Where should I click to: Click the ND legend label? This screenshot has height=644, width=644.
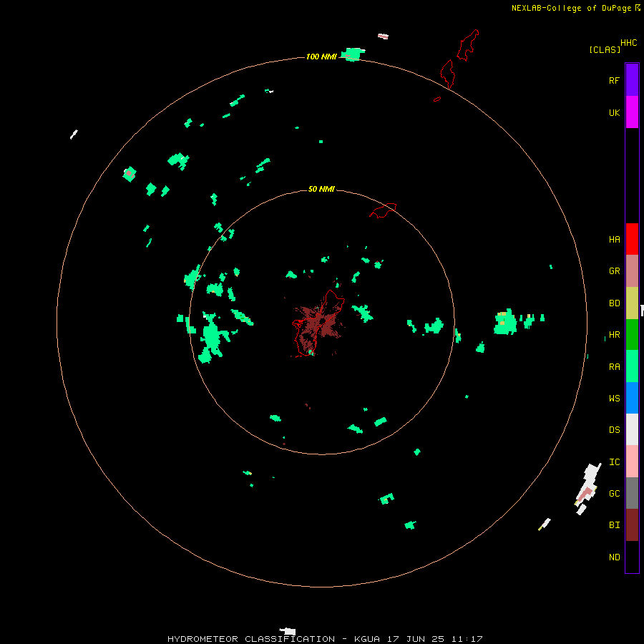pos(614,557)
